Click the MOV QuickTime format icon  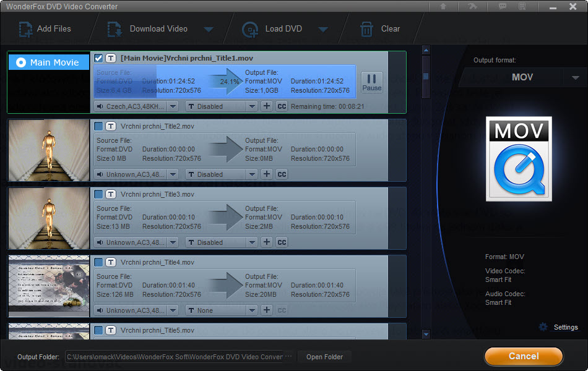(x=518, y=159)
